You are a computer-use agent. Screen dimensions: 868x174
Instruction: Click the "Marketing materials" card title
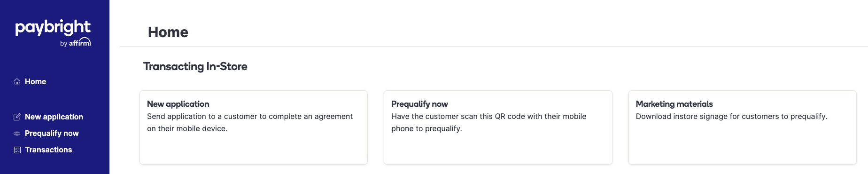674,104
